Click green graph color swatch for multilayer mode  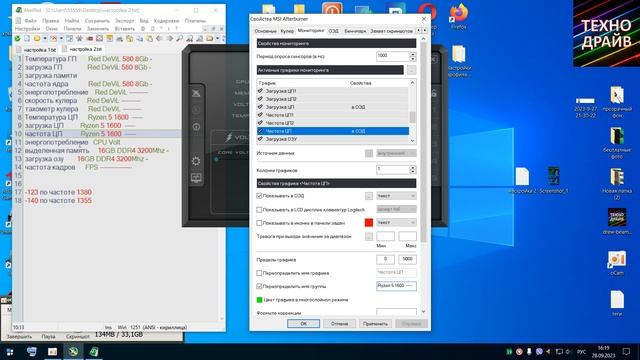pos(259,300)
